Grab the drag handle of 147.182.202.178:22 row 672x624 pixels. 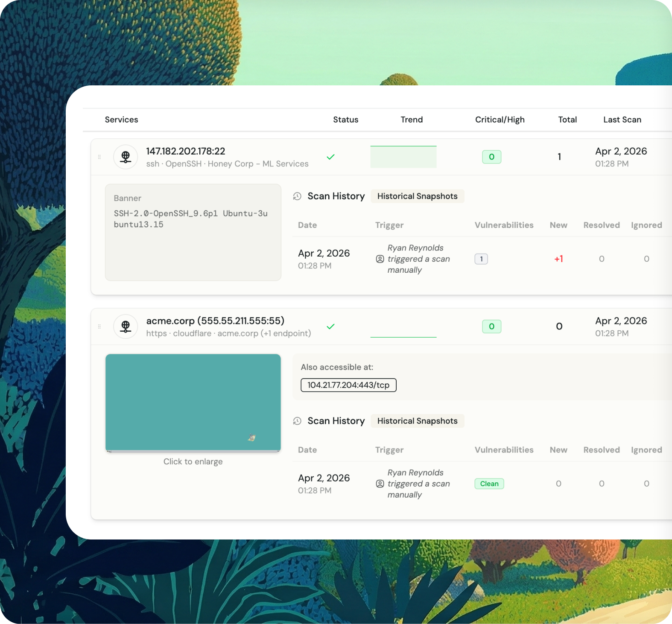click(x=99, y=157)
